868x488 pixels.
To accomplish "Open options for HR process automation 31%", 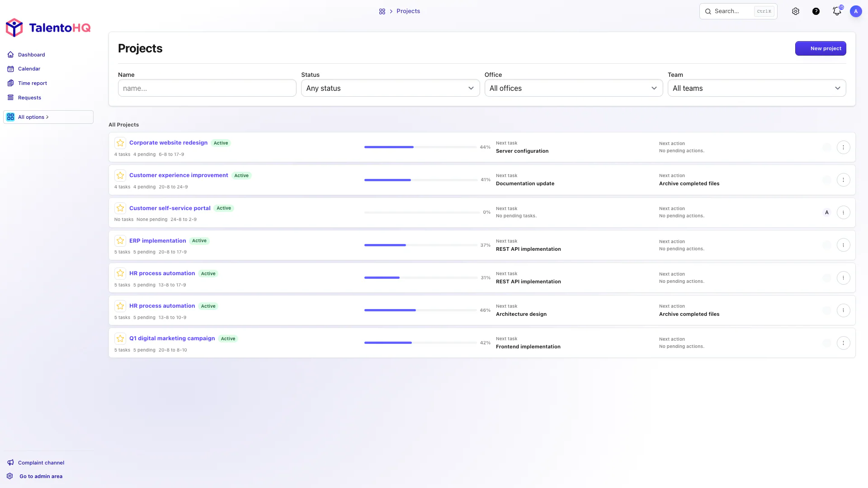I will 843,278.
